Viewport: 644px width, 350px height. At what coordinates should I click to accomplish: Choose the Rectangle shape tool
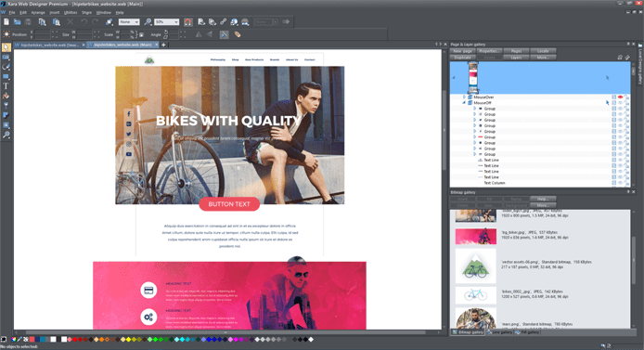point(6,76)
